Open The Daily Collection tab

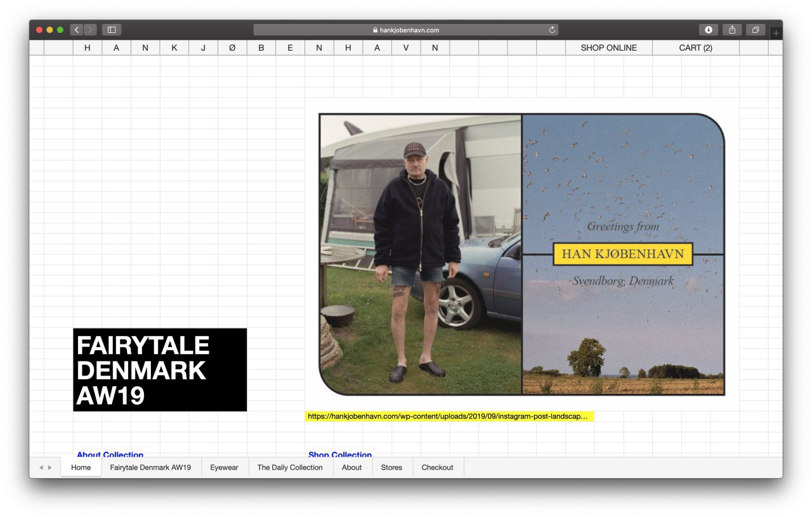pyautogui.click(x=290, y=468)
